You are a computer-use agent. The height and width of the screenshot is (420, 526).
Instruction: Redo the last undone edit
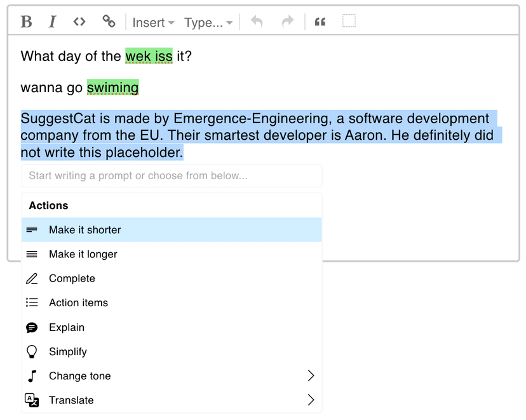point(288,22)
